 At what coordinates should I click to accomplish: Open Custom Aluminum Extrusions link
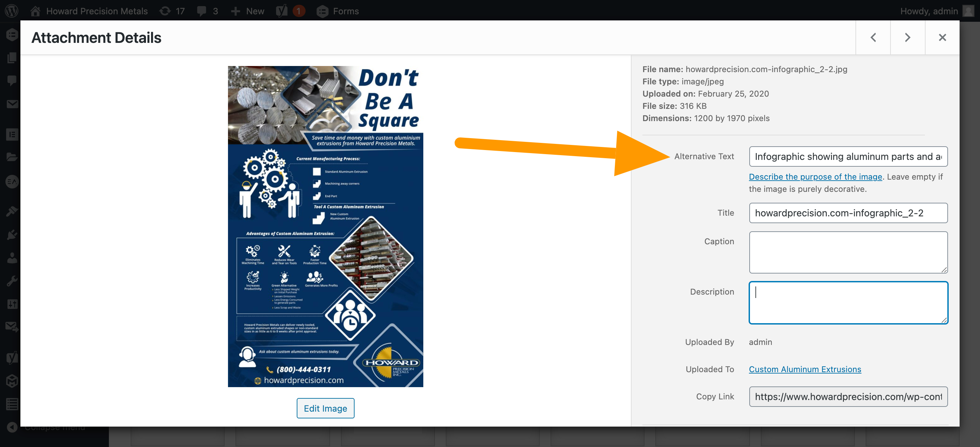pyautogui.click(x=805, y=369)
